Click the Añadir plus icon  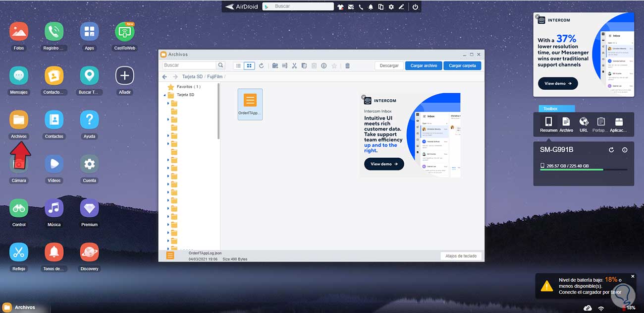pyautogui.click(x=125, y=76)
